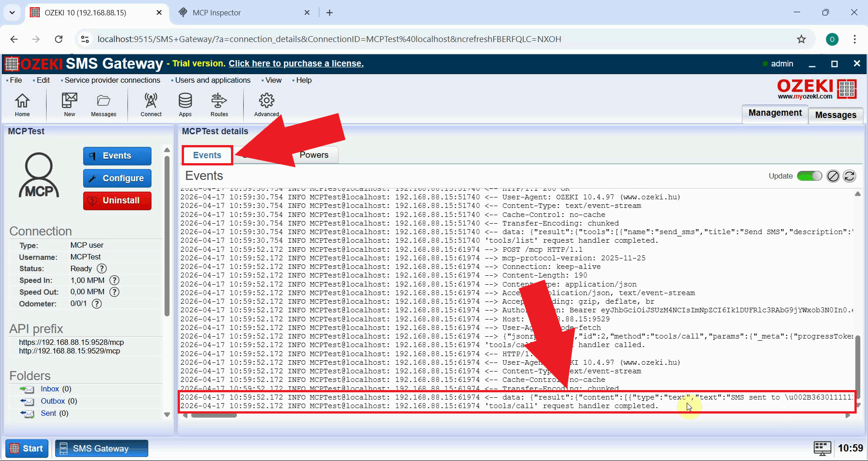Click the Start button in the taskbar
The width and height of the screenshot is (868, 461).
27,448
